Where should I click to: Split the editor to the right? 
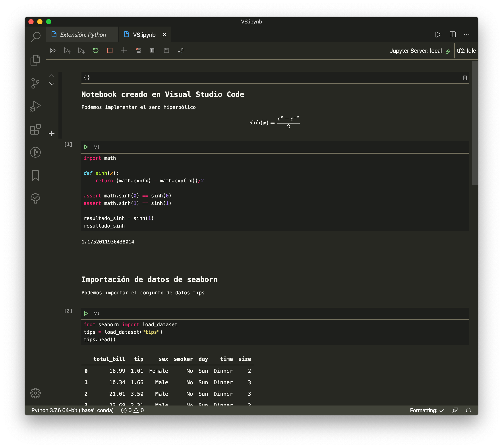453,35
